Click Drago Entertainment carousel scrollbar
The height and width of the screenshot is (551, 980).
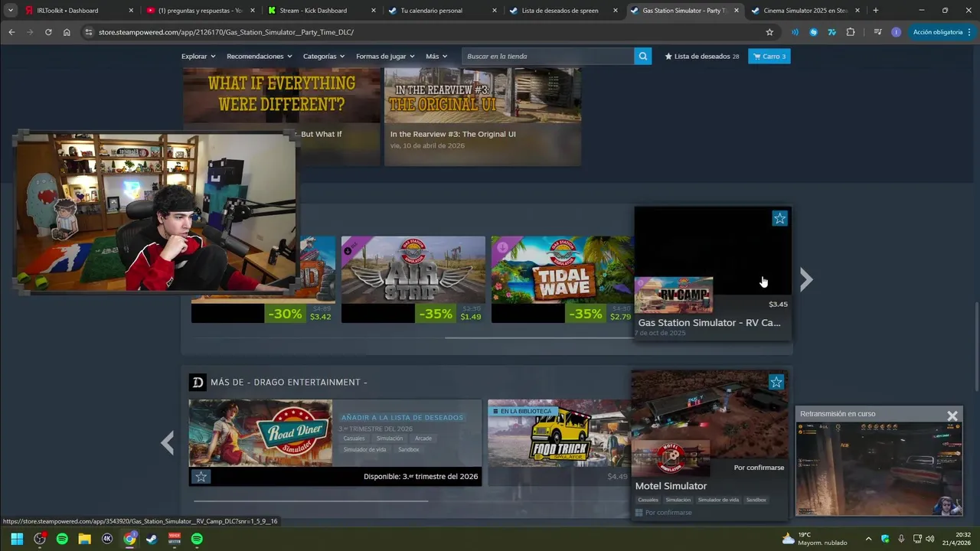(310, 501)
